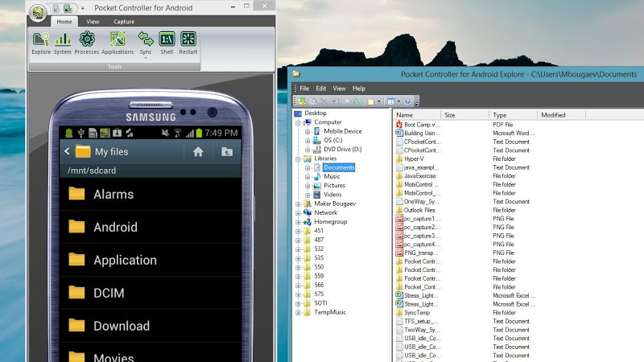Image resolution: width=644 pixels, height=362 pixels.
Task: Select the Pictures library in tree
Action: click(x=333, y=186)
